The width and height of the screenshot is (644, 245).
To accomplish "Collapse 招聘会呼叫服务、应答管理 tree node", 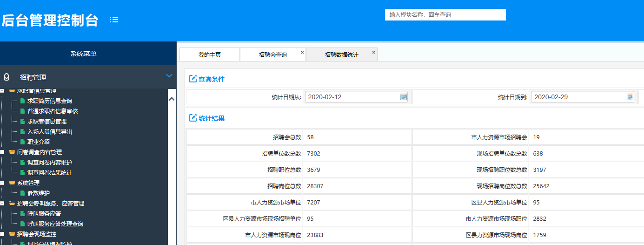I will tap(3, 203).
